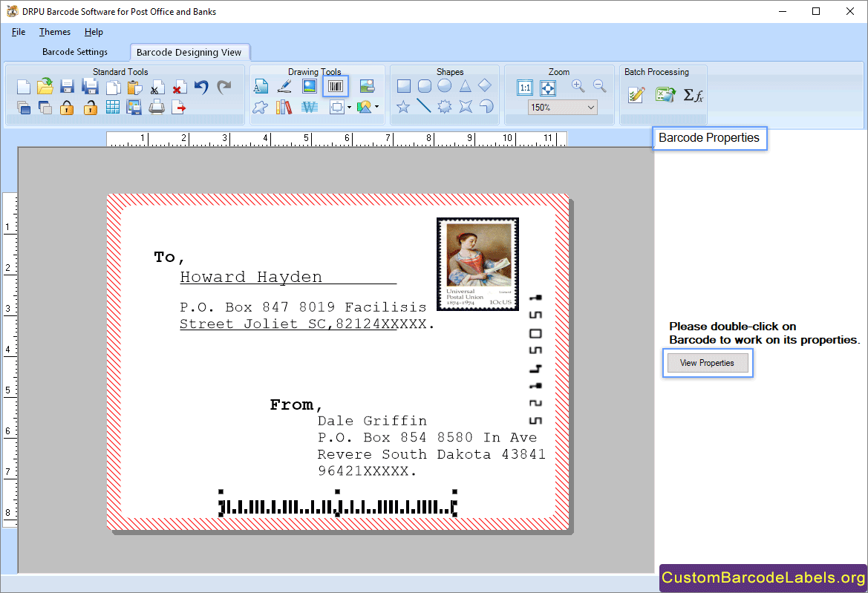Select the Barcode drawing tool
The height and width of the screenshot is (593, 868).
tap(336, 86)
